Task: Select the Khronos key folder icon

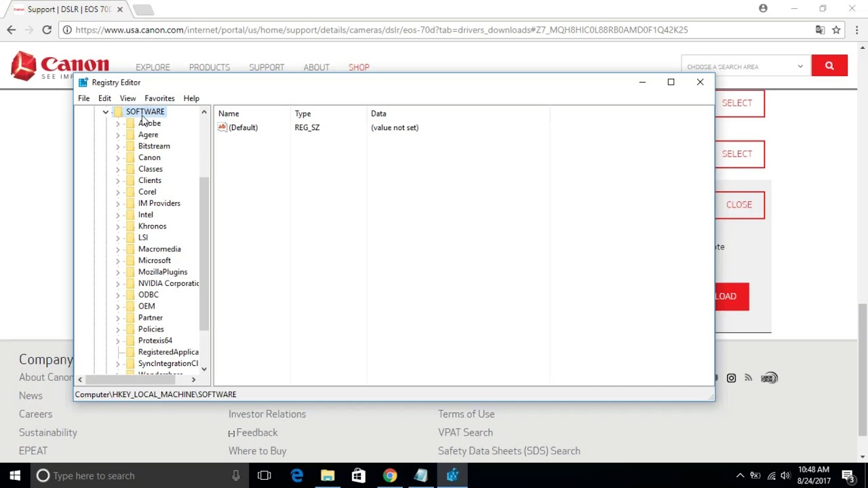Action: [130, 226]
